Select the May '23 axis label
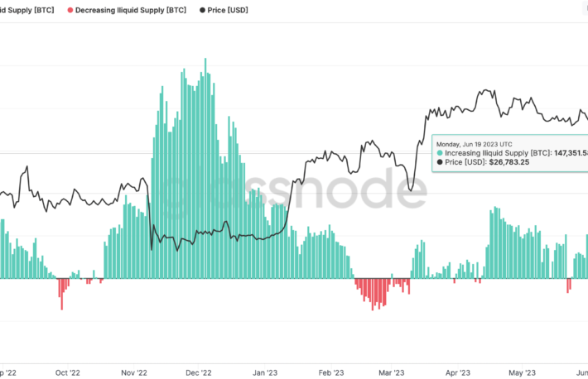Viewport: 588px width, 379px height. (x=522, y=372)
